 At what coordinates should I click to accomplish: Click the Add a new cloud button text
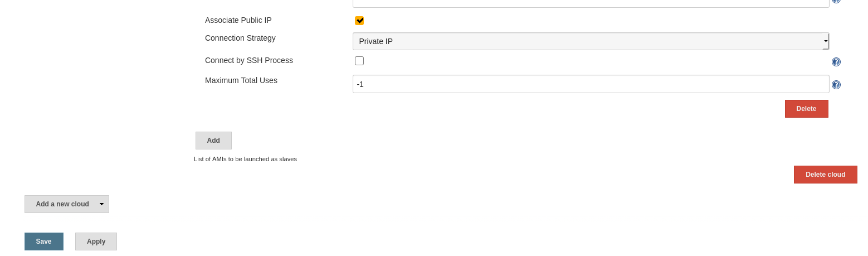62,204
